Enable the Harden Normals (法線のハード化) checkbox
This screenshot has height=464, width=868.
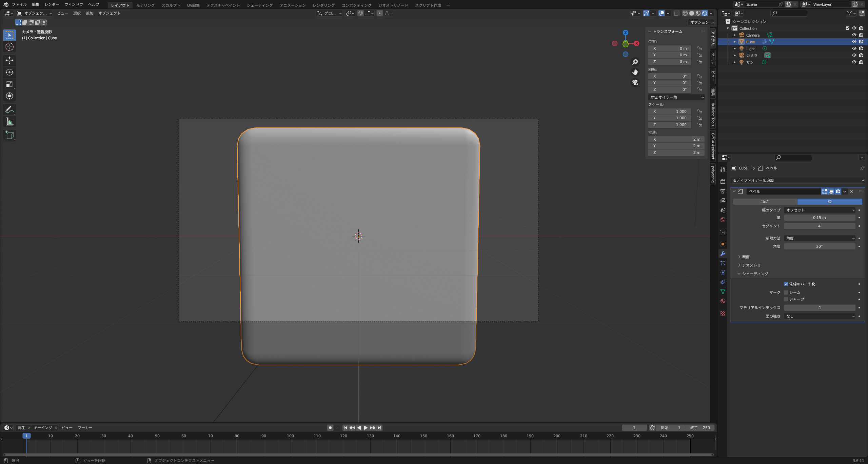(786, 284)
